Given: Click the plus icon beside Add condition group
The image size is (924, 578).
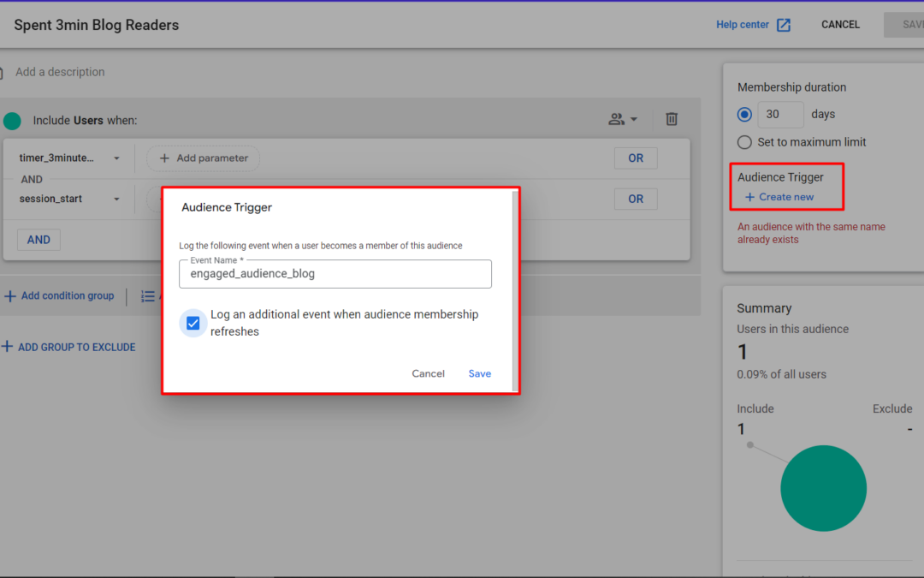Looking at the screenshot, I should point(10,296).
